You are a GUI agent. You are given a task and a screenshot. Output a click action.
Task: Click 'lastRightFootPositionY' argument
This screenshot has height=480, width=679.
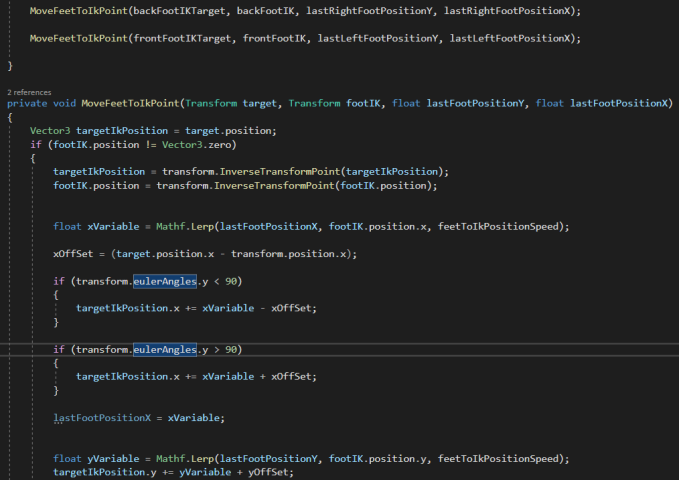369,11
